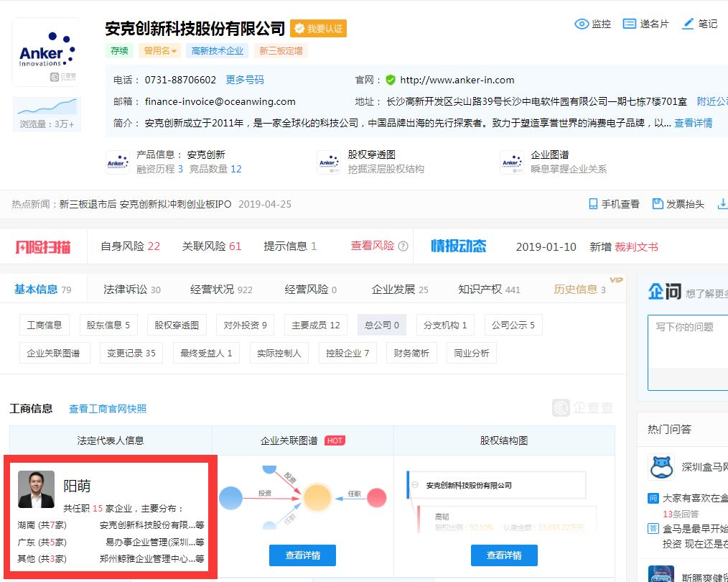Click the 阳萌 legal representative photo

(36, 489)
